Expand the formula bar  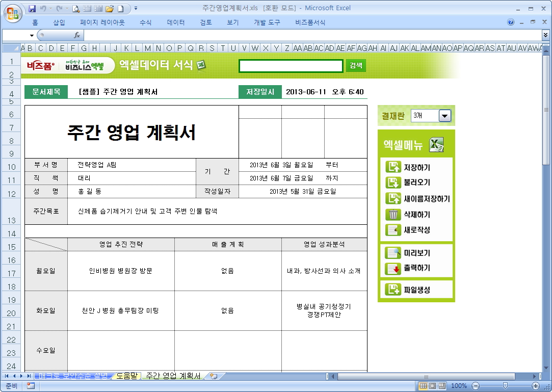tap(545, 35)
